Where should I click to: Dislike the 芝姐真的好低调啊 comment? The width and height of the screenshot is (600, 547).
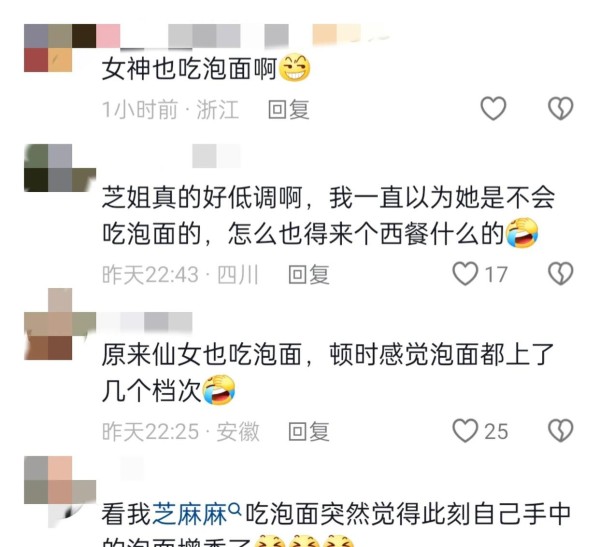click(561, 274)
